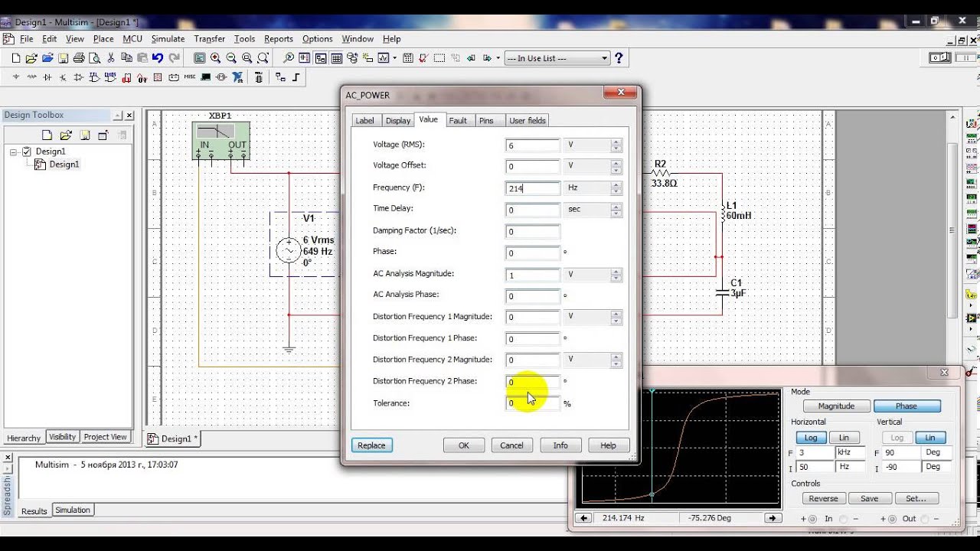The width and height of the screenshot is (980, 551).
Task: Open the Grapher icon in toolbar
Action: (x=383, y=58)
